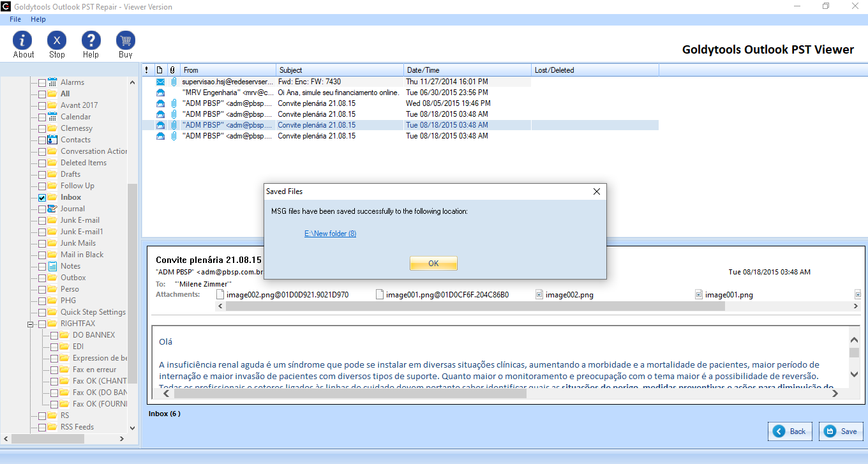Click the Inbox folder icon

click(52, 197)
